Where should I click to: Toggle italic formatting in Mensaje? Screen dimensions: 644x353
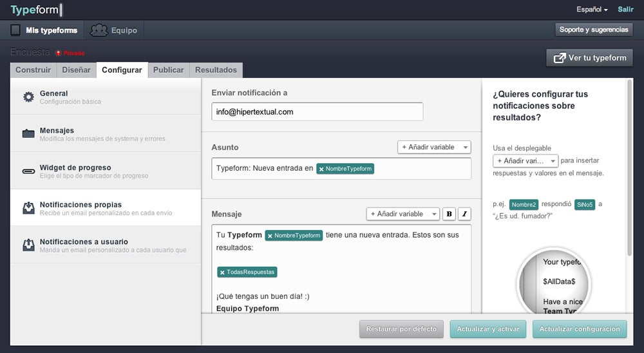464,214
